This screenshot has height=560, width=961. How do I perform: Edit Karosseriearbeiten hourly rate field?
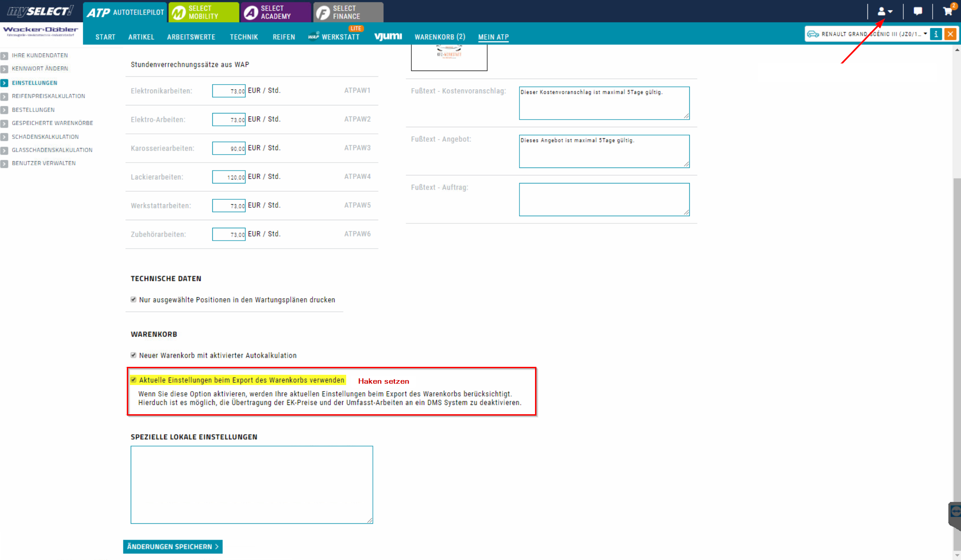(x=229, y=148)
